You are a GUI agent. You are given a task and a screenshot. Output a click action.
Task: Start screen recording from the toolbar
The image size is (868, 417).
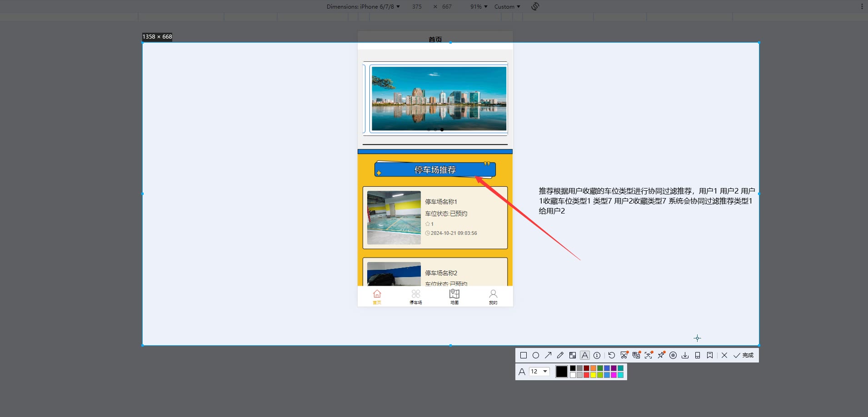673,355
